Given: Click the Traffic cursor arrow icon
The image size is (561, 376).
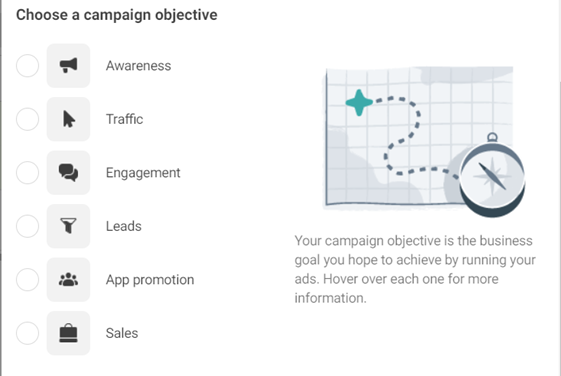Looking at the screenshot, I should click(x=68, y=119).
